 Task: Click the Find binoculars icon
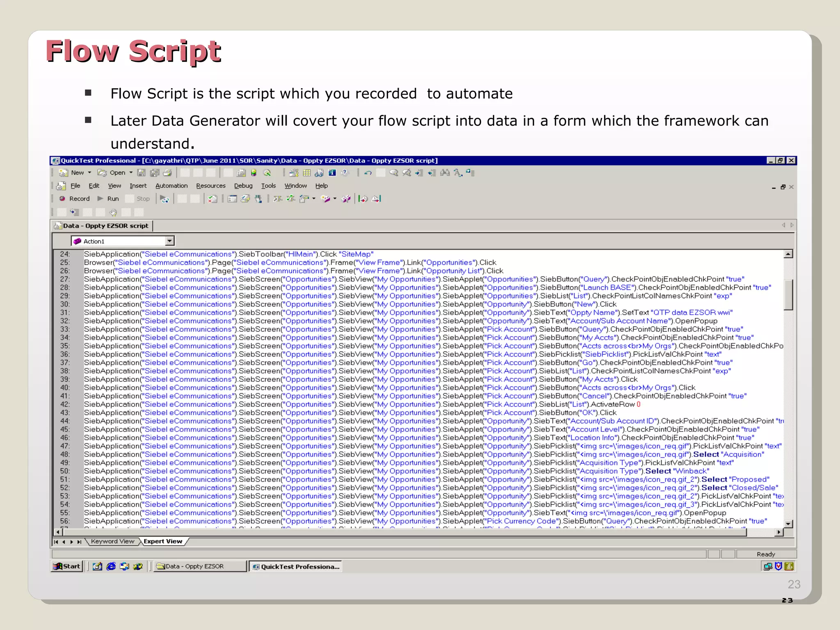(445, 173)
